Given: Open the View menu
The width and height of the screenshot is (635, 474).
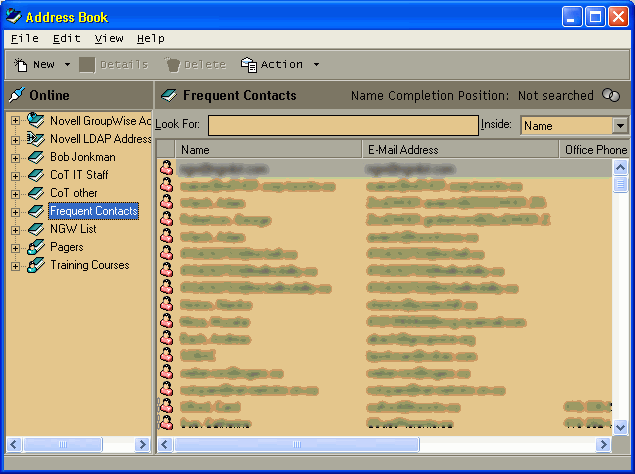Looking at the screenshot, I should pyautogui.click(x=109, y=38).
